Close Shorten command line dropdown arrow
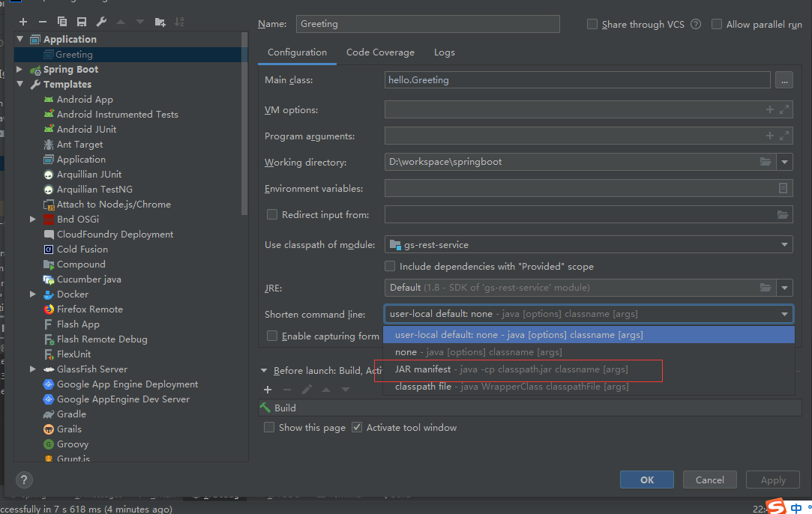The image size is (812, 514). coord(784,314)
